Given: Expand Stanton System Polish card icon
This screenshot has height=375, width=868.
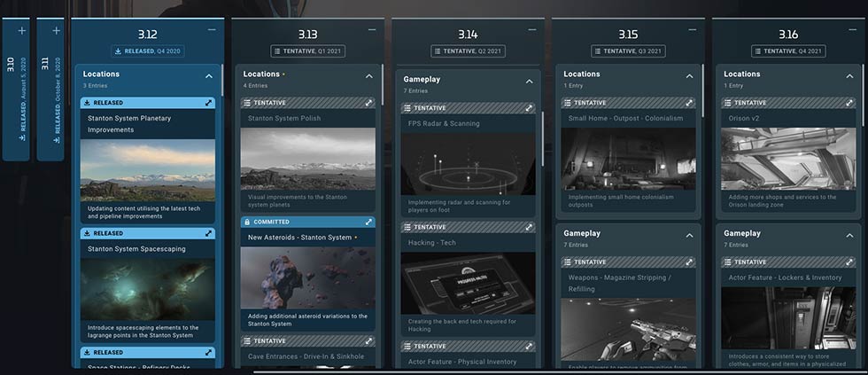Looking at the screenshot, I should tap(368, 103).
